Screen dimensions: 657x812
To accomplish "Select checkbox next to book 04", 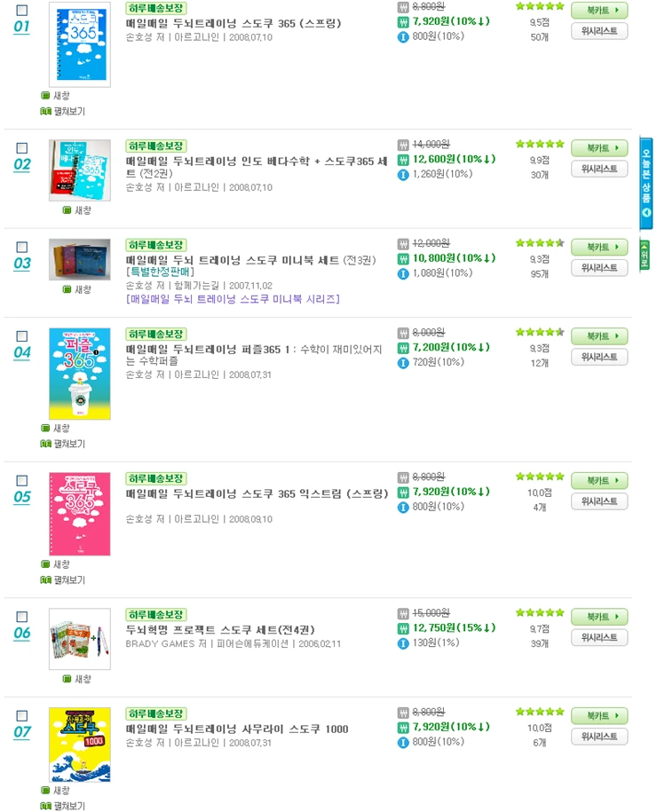I will 22,336.
